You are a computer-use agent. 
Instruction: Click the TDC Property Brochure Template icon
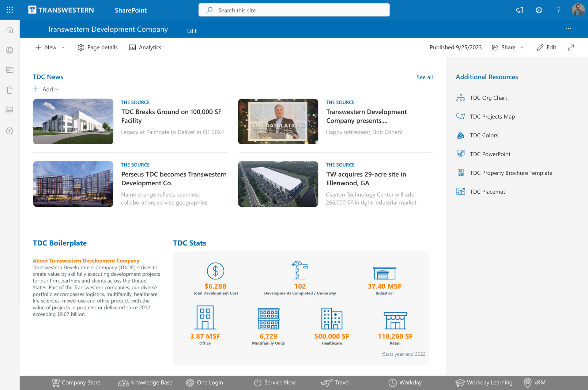[461, 173]
